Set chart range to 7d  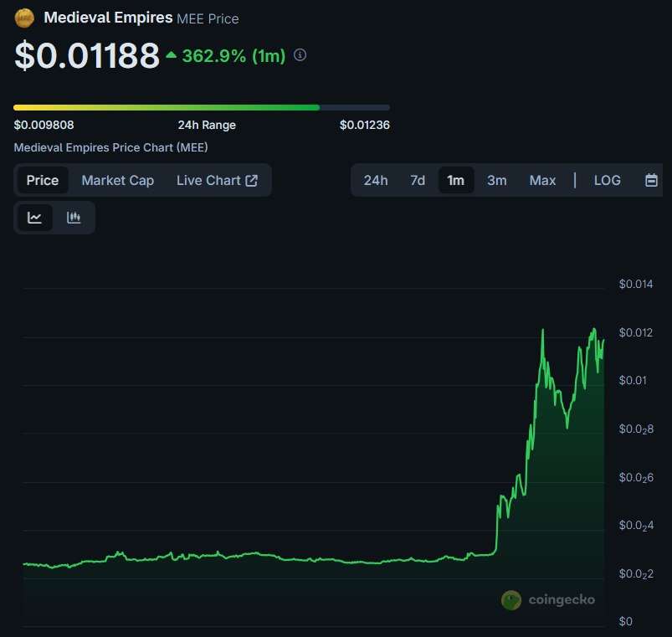pos(418,180)
